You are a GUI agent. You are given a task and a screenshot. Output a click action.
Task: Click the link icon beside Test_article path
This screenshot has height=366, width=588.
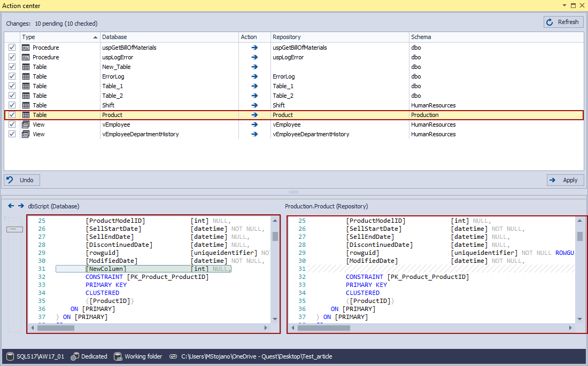(x=173, y=356)
